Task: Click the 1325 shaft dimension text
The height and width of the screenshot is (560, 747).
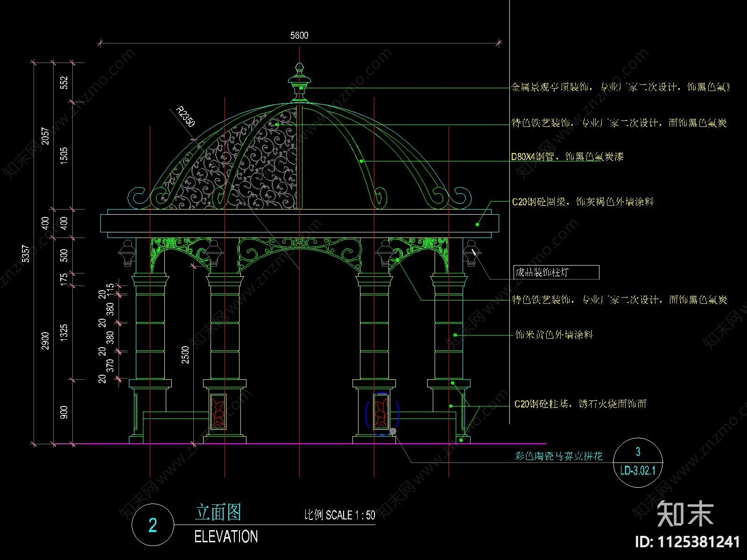Action: (64, 333)
